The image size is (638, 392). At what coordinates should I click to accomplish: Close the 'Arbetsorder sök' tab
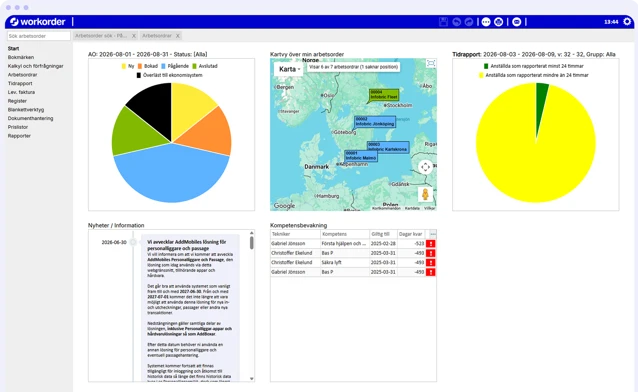[x=133, y=36]
